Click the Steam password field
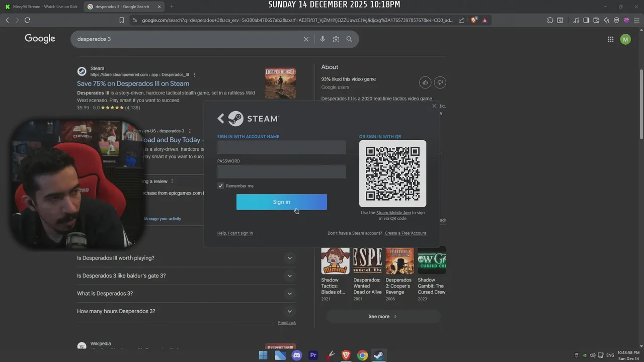The image size is (644, 362). pos(281,172)
